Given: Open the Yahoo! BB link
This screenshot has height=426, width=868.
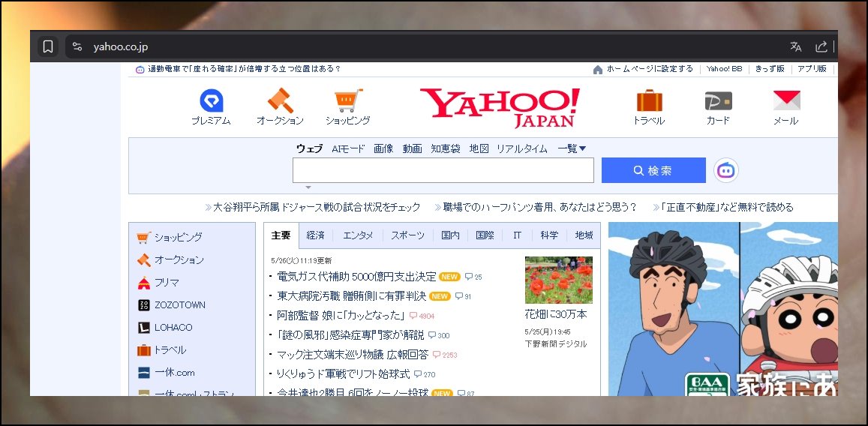Looking at the screenshot, I should tap(725, 69).
